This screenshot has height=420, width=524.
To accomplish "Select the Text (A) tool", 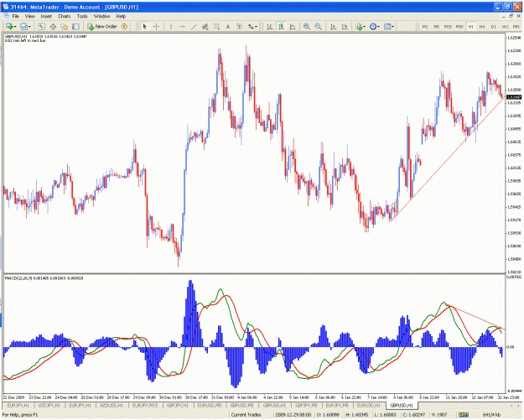I will (x=228, y=26).
